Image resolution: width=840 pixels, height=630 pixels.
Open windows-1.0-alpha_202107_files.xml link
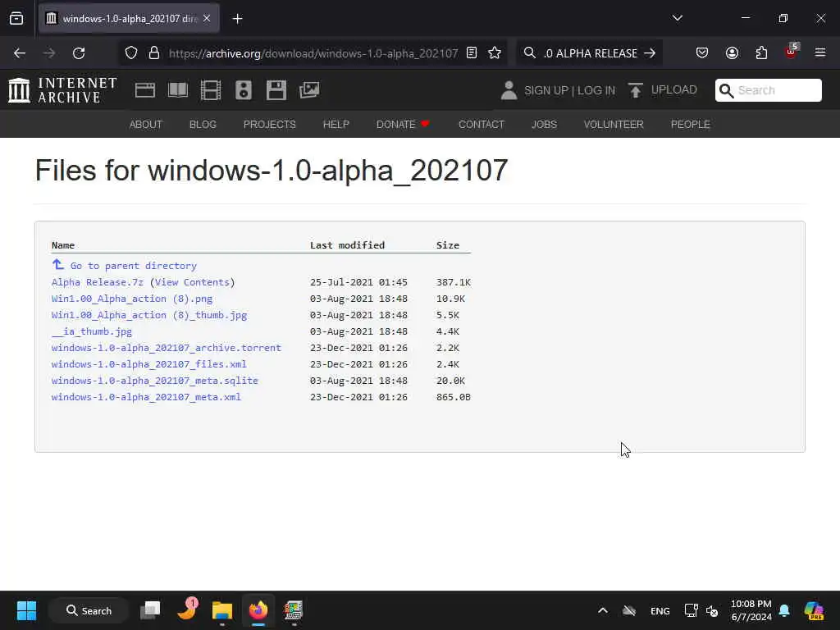pyautogui.click(x=149, y=364)
